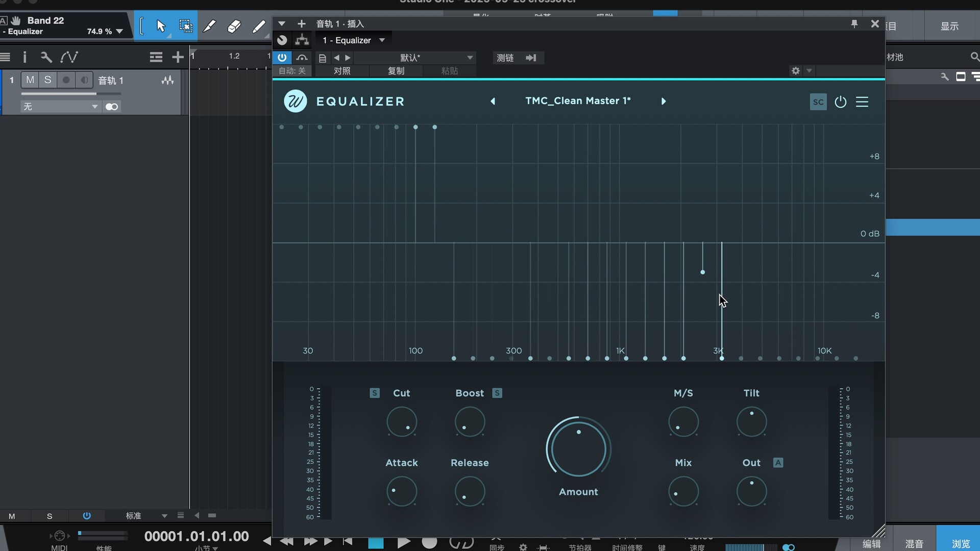Viewport: 980px width, 551px height.
Task: Open the 浏览 browse tab
Action: [961, 544]
